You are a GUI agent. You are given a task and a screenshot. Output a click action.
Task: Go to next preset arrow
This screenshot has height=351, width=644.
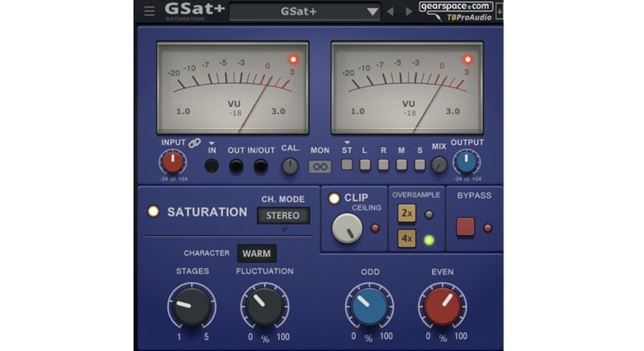pyautogui.click(x=408, y=11)
